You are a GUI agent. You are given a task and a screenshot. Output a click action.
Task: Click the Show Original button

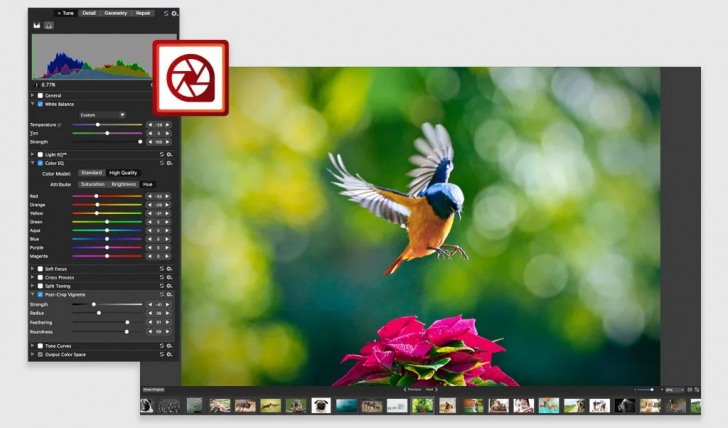pos(153,389)
